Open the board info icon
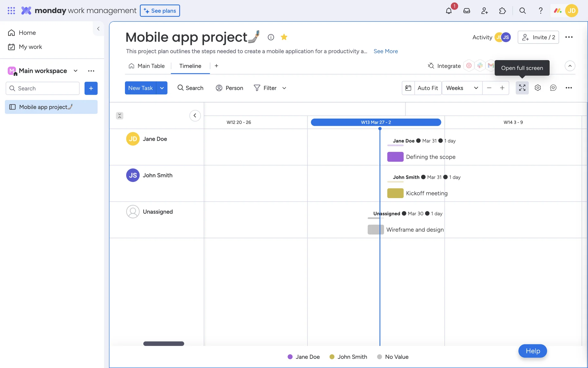This screenshot has width=588, height=368. tap(271, 37)
